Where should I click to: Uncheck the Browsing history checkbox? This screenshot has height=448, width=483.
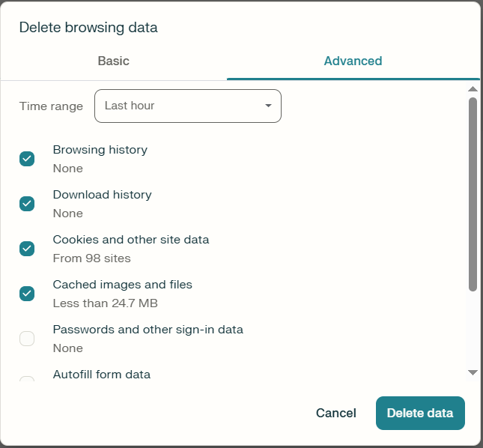pyautogui.click(x=27, y=159)
